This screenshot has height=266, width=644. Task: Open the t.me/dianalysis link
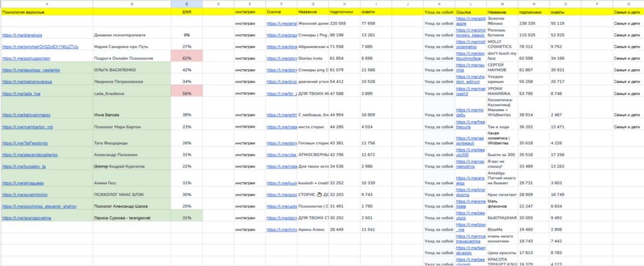tap(22, 35)
